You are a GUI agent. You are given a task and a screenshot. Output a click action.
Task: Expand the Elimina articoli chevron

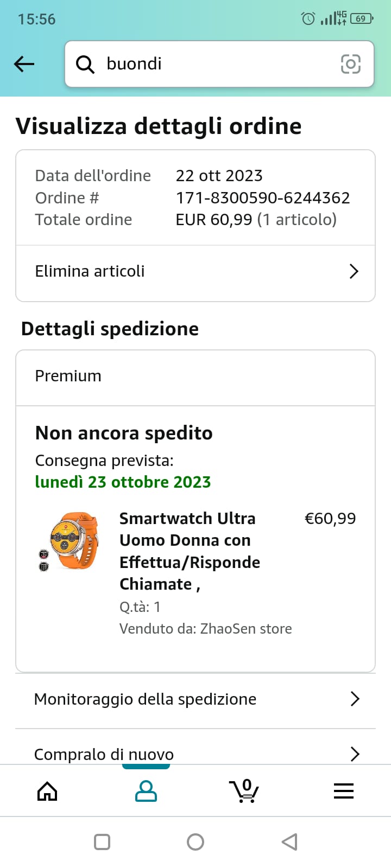coord(354,271)
